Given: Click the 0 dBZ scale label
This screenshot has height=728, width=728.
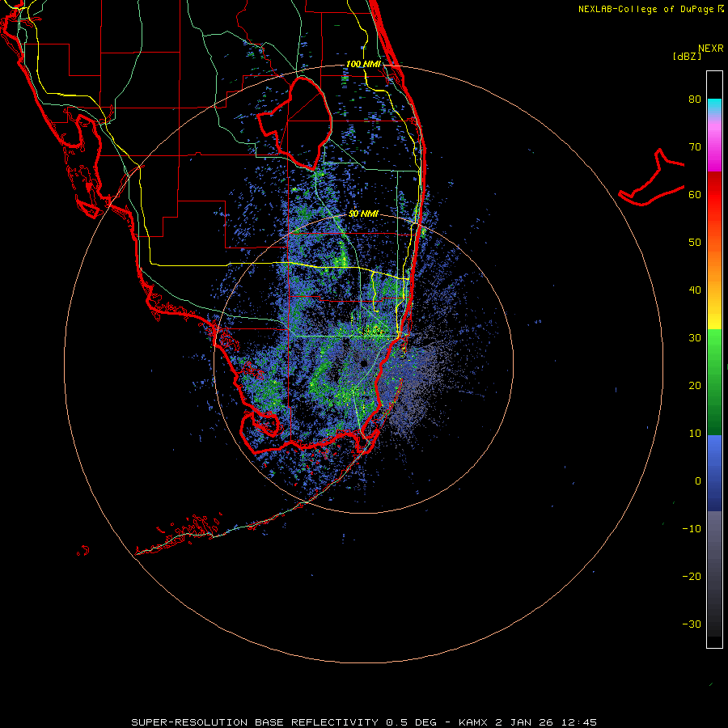Looking at the screenshot, I should tap(698, 481).
